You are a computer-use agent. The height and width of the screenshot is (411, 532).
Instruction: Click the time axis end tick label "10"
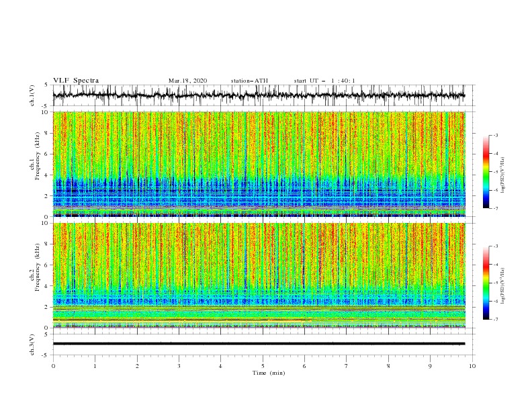[472, 366]
